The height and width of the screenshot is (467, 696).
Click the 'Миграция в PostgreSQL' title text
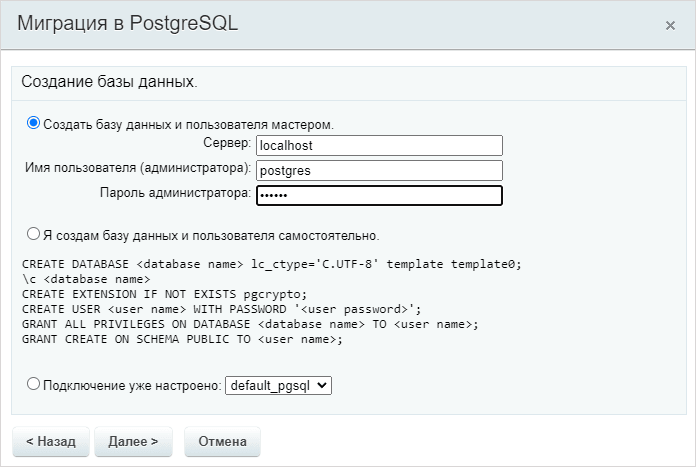coord(128,23)
